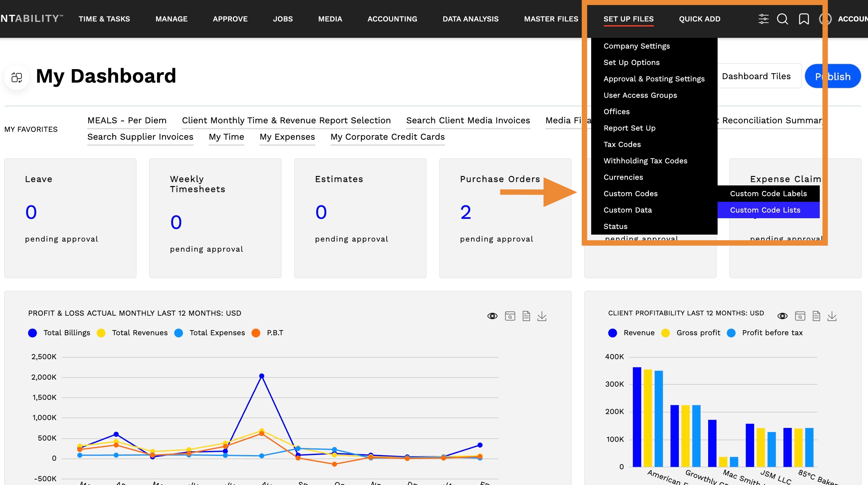Toggle P.B.T legend series

(268, 333)
